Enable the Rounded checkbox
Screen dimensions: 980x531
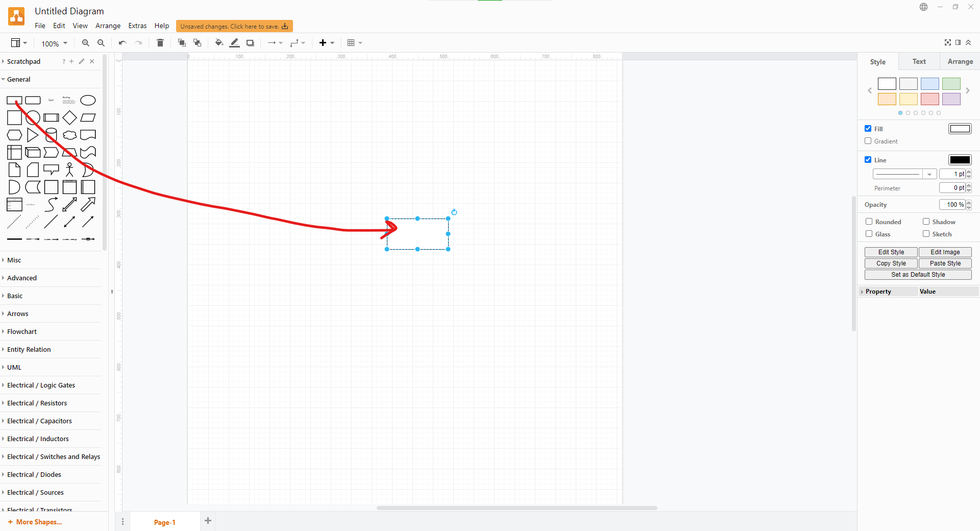(869, 222)
